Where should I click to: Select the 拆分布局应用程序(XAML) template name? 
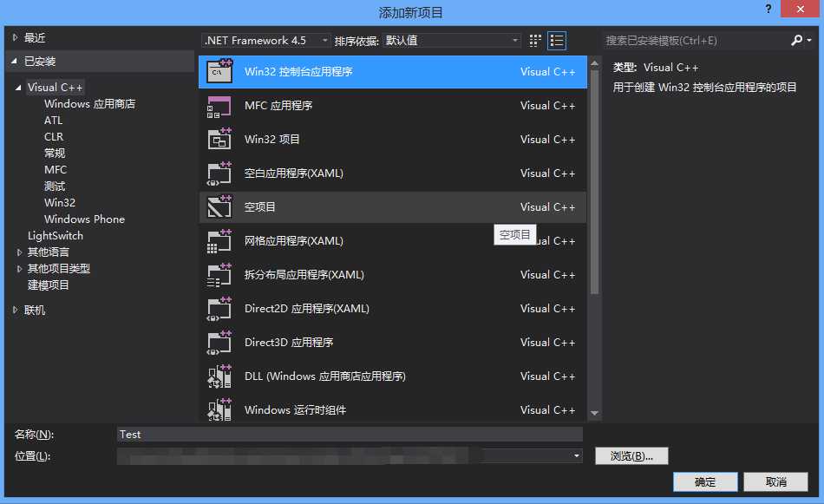(x=304, y=275)
